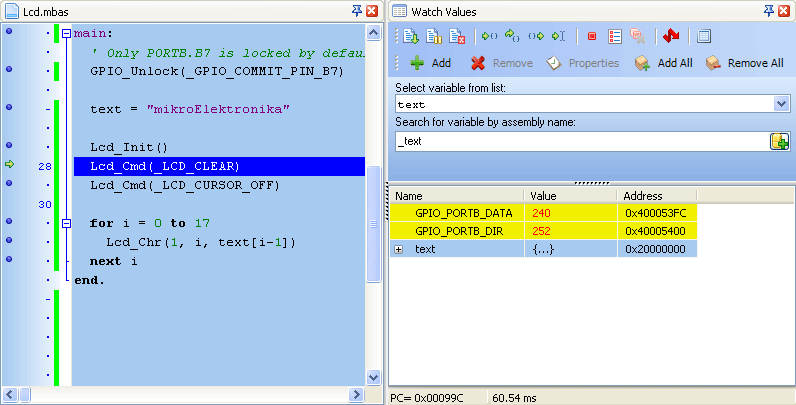
Task: Toggle the breakpoint dot on the text = line
Action: click(9, 107)
